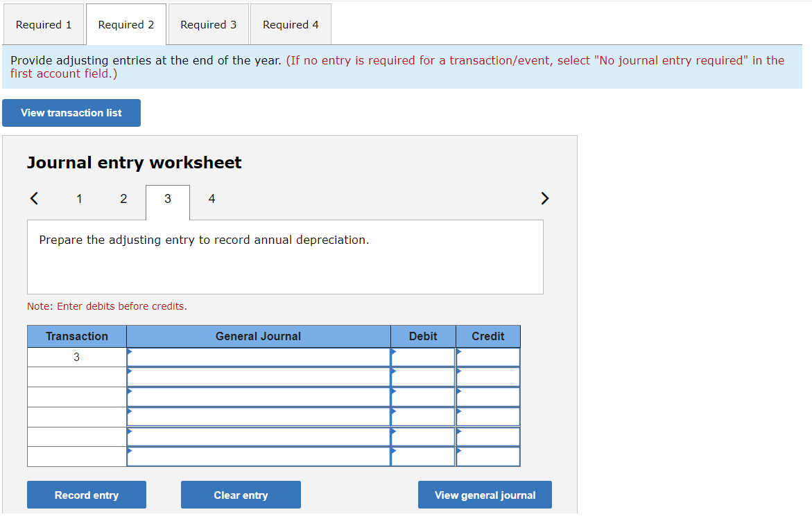The image size is (812, 521).
Task: Click the Debit field in second row
Action: [423, 377]
